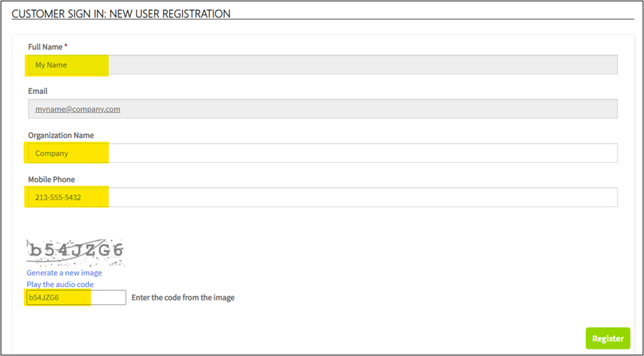This screenshot has height=356, width=644.
Task: Click the green Register button
Action: point(608,338)
